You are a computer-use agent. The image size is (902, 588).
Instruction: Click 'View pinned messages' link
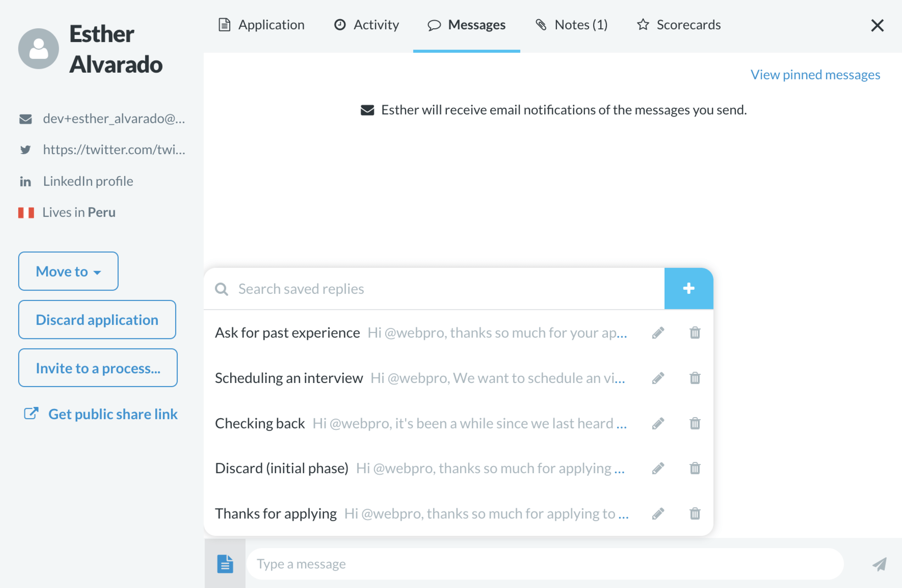click(815, 75)
